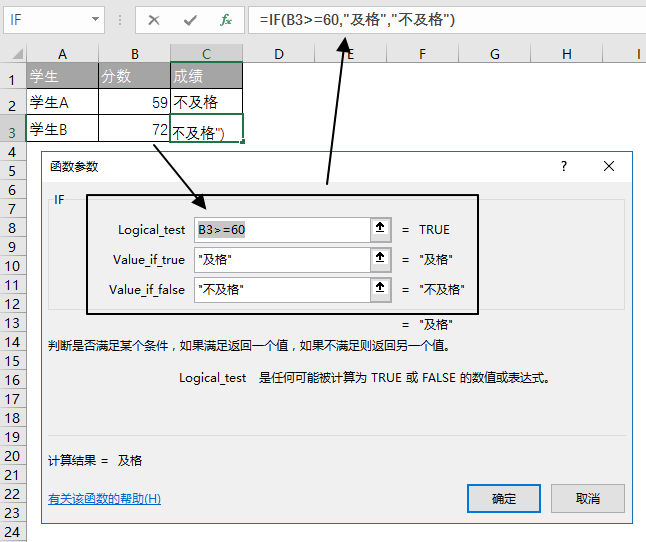Open 有关该函数的帮助 link
This screenshot has height=542, width=646.
(x=104, y=499)
